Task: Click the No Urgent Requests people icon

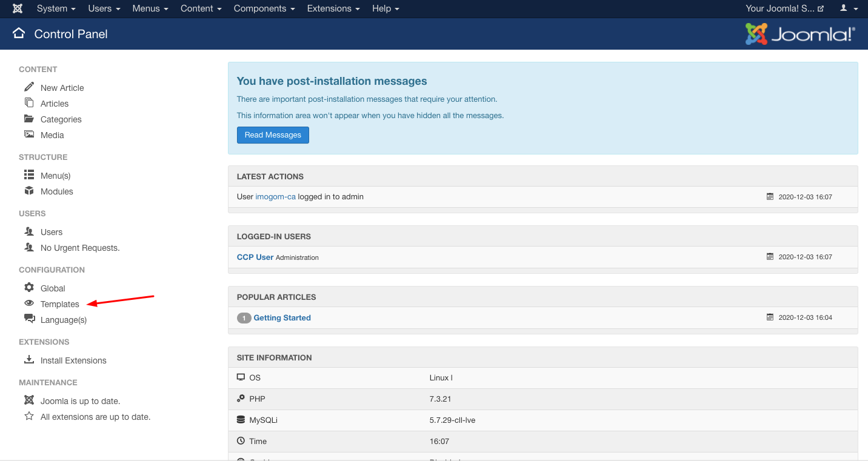Action: point(29,247)
